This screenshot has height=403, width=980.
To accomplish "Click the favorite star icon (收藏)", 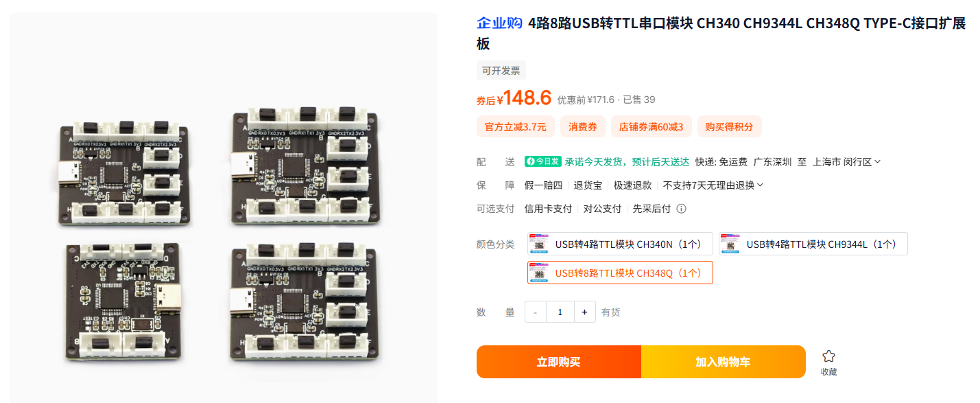I will coord(828,356).
